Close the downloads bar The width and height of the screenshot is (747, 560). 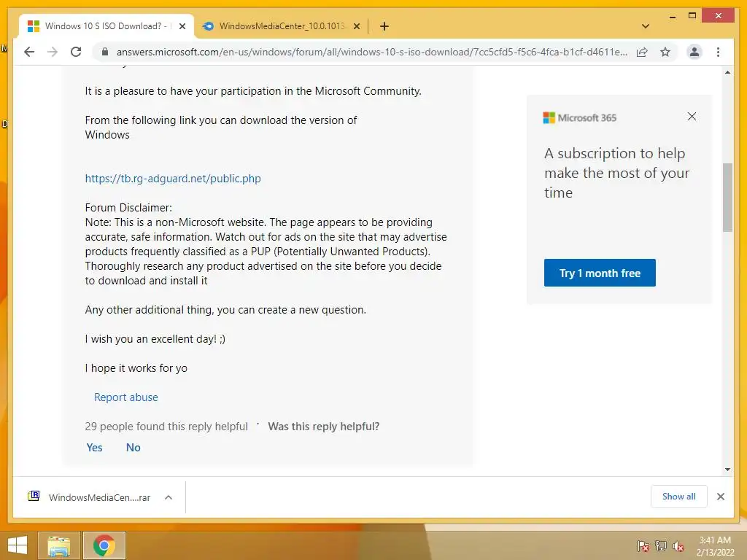720,497
